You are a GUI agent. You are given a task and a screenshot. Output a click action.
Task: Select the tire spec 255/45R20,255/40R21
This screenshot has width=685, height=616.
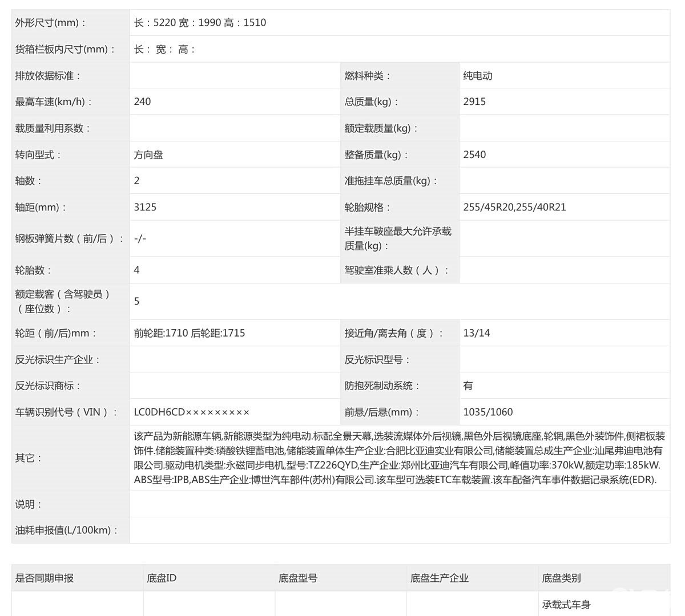tap(514, 207)
